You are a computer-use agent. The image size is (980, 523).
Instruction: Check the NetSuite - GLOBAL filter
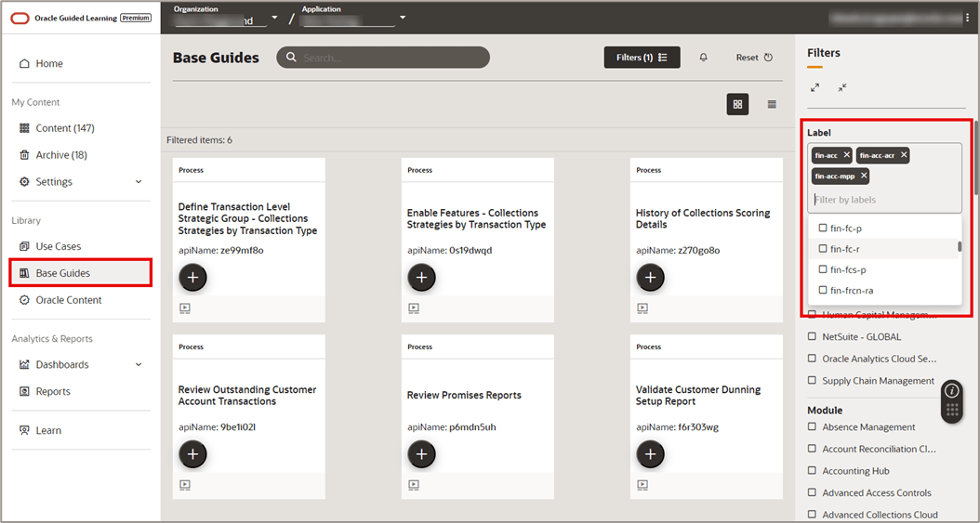(x=812, y=336)
